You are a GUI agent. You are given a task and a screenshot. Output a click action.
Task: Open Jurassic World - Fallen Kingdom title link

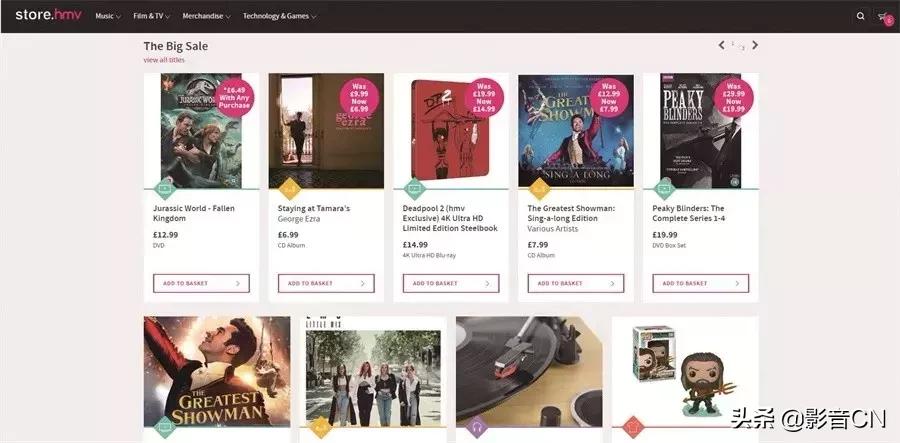(x=194, y=213)
